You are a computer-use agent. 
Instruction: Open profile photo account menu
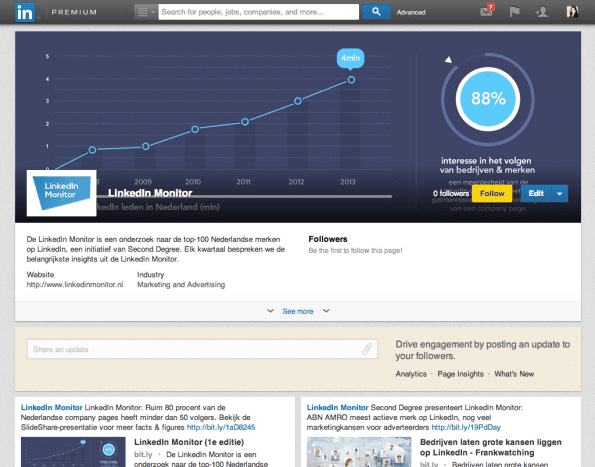point(572,11)
